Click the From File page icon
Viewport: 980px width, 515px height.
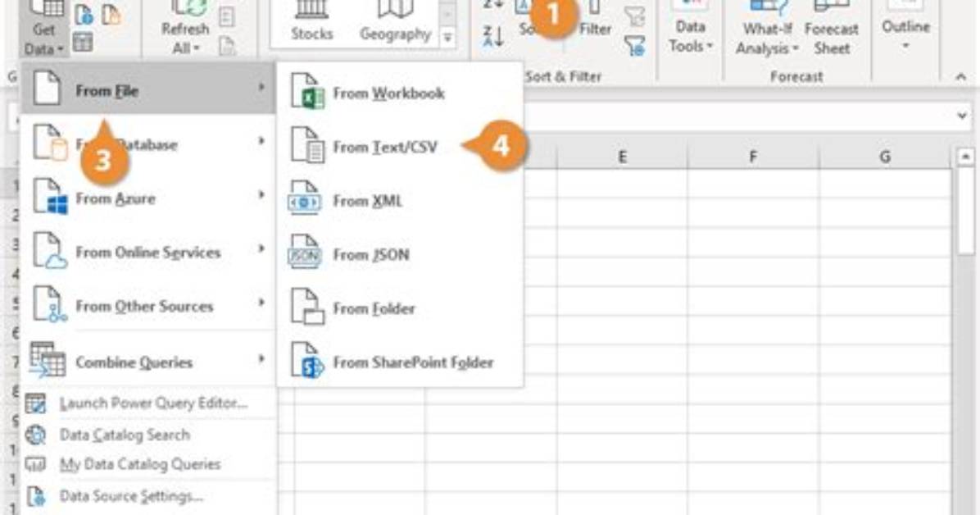coord(48,89)
